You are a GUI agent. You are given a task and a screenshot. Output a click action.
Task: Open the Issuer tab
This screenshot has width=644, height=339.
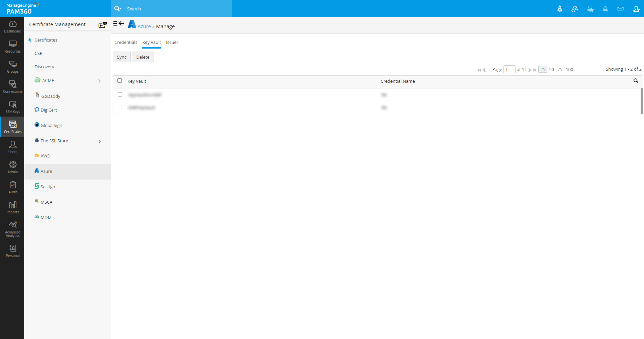coord(172,42)
